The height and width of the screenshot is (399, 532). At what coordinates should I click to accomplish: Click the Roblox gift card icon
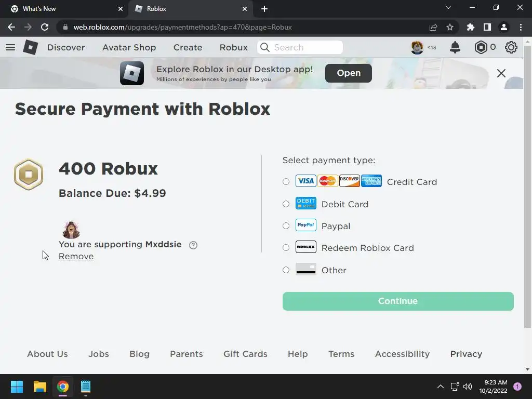(305, 247)
